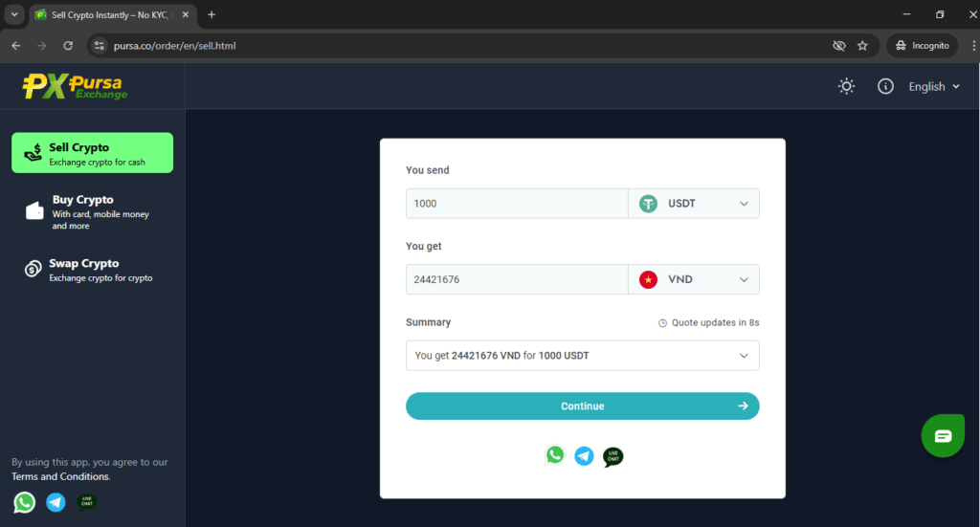Click the Quote updates timer text

point(715,323)
